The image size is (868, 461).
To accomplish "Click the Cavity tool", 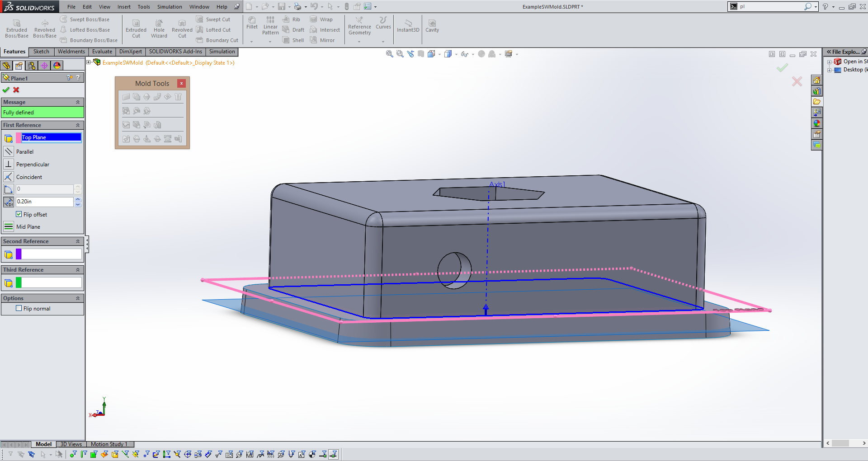I will pos(432,26).
